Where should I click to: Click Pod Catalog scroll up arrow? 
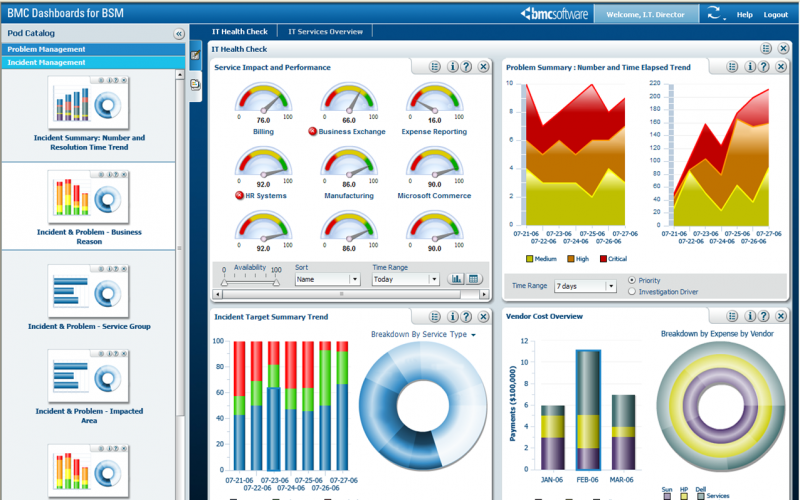coord(180,75)
